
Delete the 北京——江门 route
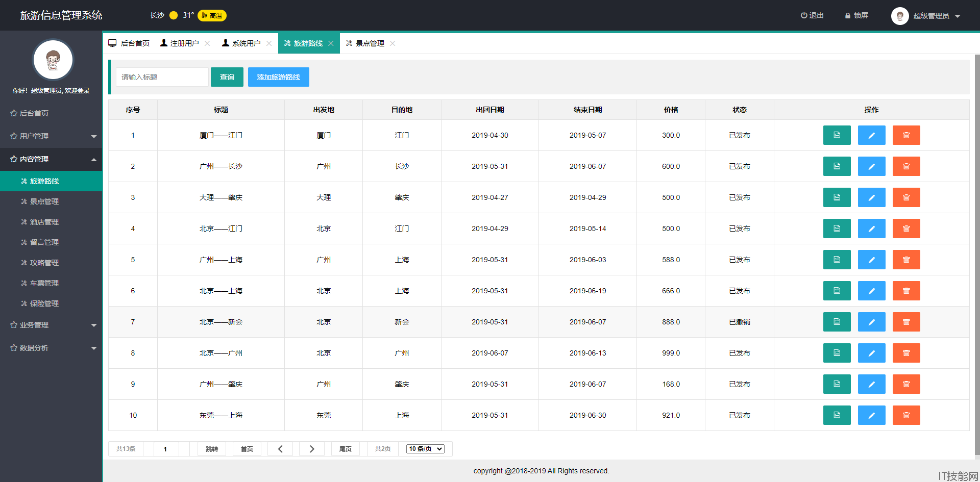pyautogui.click(x=906, y=229)
